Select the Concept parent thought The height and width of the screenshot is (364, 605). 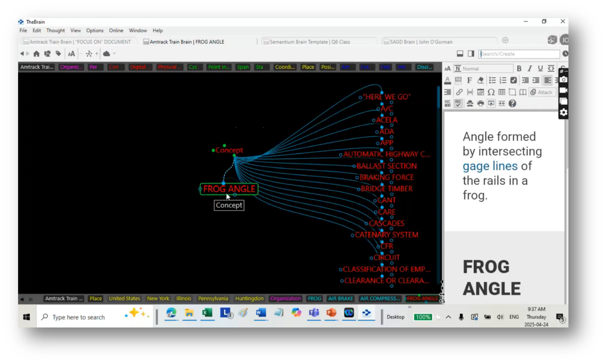click(x=229, y=150)
